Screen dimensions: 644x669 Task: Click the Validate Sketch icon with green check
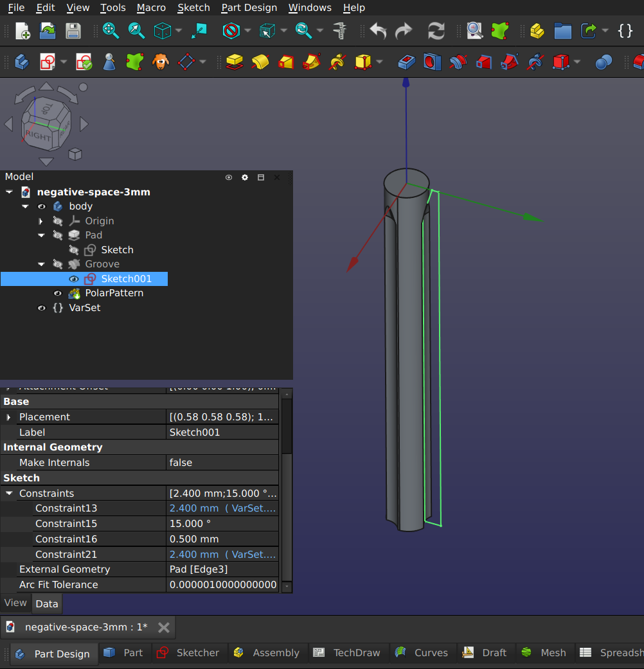point(84,62)
